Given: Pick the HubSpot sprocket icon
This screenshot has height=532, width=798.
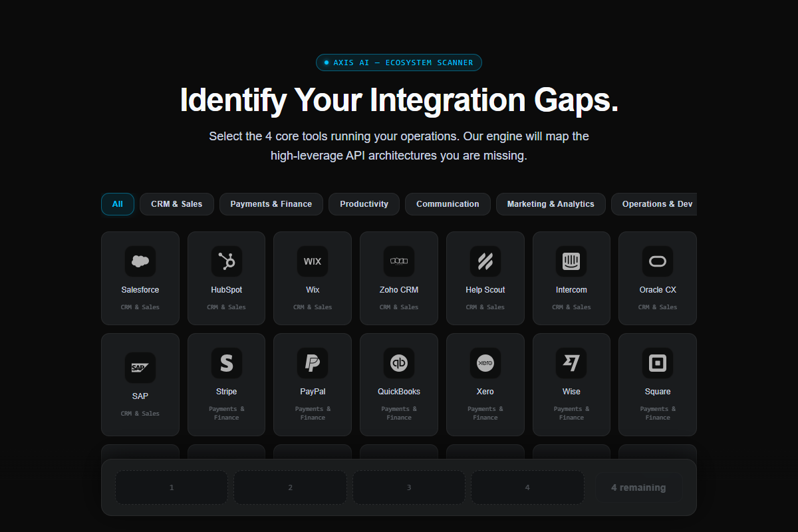Looking at the screenshot, I should (x=227, y=261).
